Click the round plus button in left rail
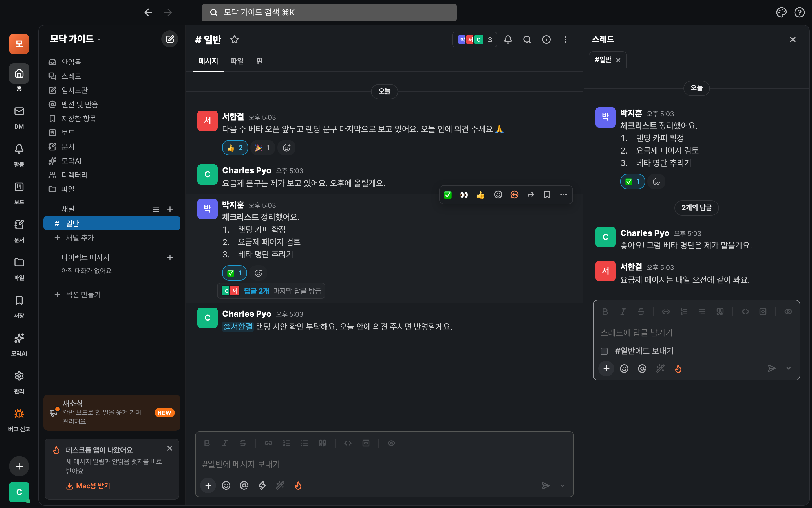Screen dimensions: 812x508 pos(19,466)
